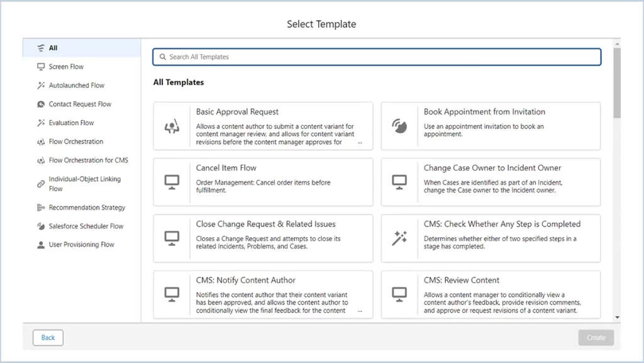Click the CMS: Check Whether Any Step wand icon

pyautogui.click(x=399, y=238)
